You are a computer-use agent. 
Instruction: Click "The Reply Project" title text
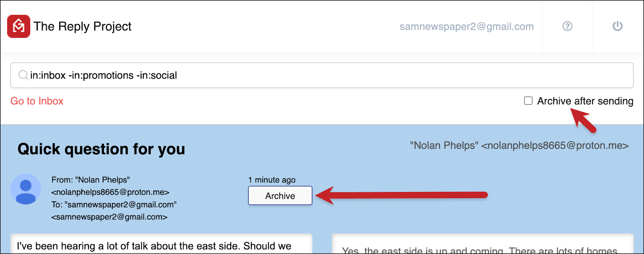coord(83,27)
